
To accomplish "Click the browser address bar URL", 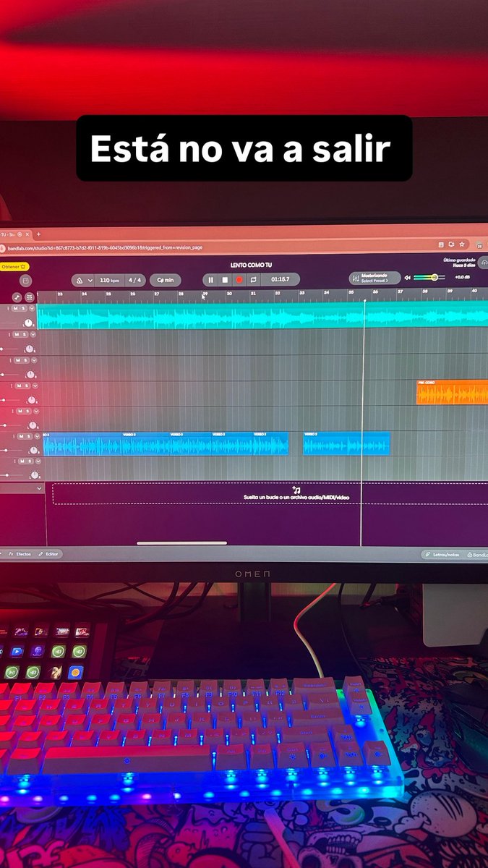I will [105, 247].
